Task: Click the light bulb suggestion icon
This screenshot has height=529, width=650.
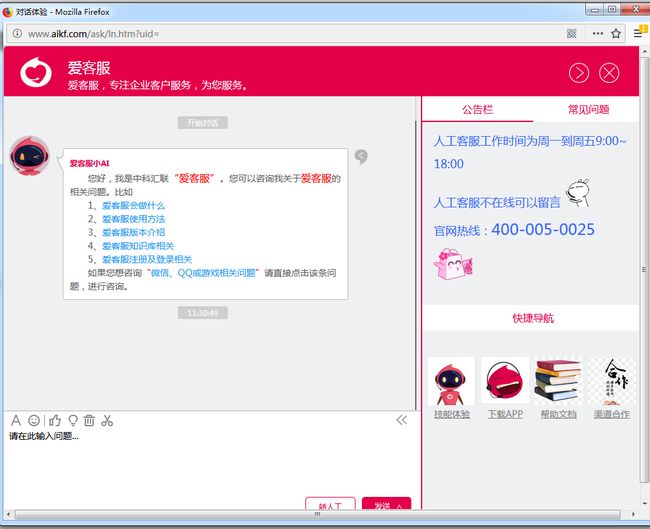Action: 73,420
